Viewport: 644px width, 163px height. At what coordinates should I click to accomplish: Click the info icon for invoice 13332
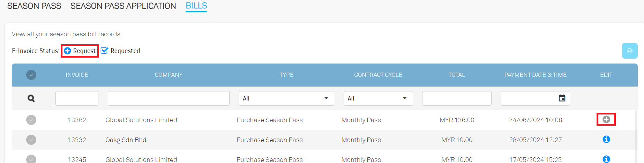pyautogui.click(x=606, y=139)
